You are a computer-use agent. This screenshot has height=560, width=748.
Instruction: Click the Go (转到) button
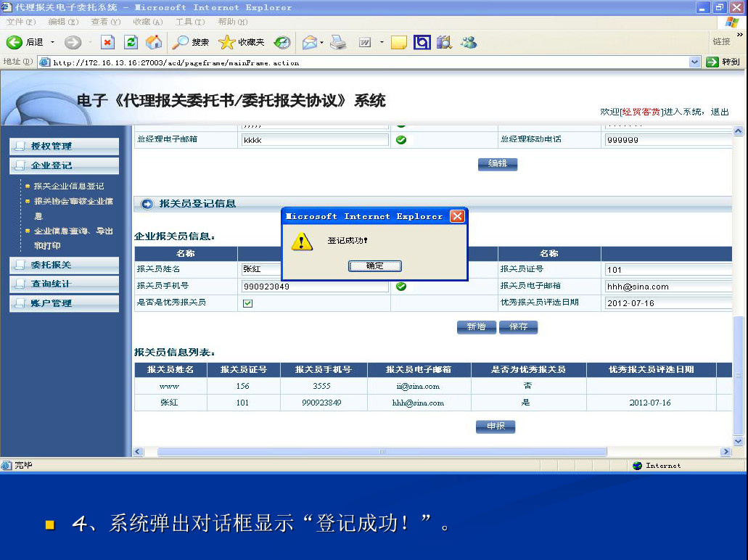coord(723,62)
